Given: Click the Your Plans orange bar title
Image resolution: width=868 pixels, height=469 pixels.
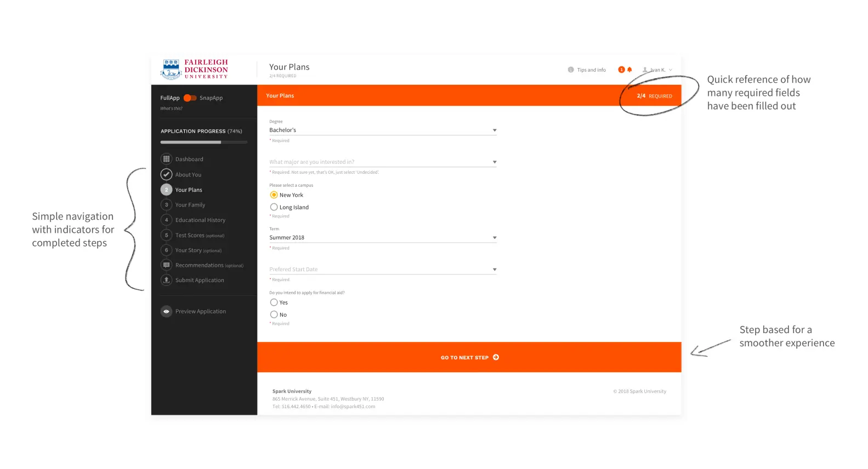Looking at the screenshot, I should (x=280, y=96).
